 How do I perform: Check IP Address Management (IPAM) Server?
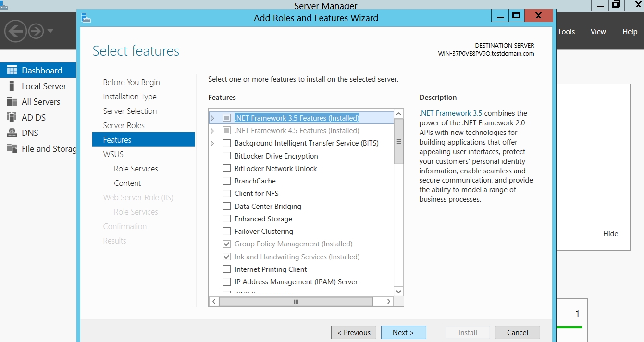[226, 282]
